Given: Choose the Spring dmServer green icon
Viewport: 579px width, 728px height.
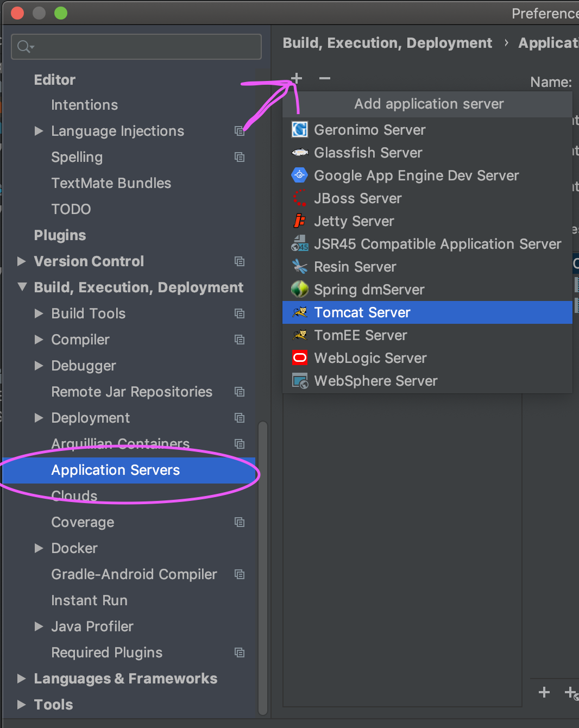Looking at the screenshot, I should (x=300, y=290).
